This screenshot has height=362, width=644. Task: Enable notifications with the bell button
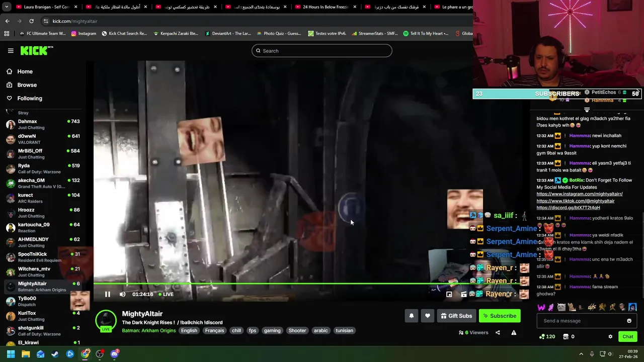[412, 316]
